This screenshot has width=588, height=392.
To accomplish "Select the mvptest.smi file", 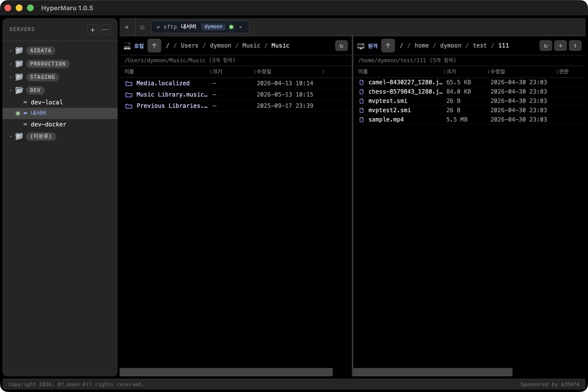I will point(469,101).
